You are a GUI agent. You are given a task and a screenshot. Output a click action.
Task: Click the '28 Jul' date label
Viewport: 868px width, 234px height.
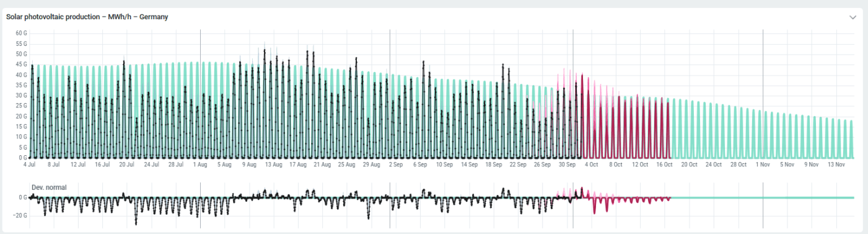(x=175, y=165)
